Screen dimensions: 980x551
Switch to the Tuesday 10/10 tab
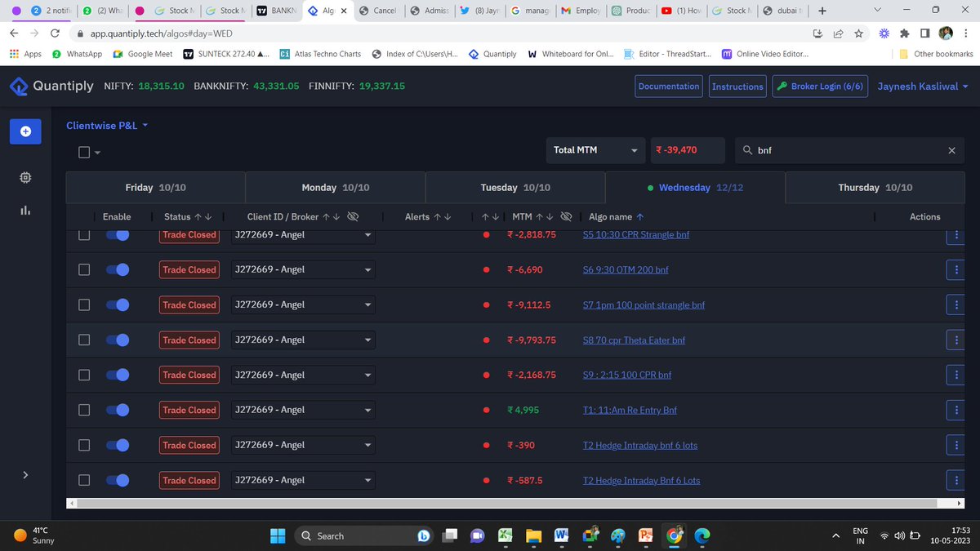515,188
